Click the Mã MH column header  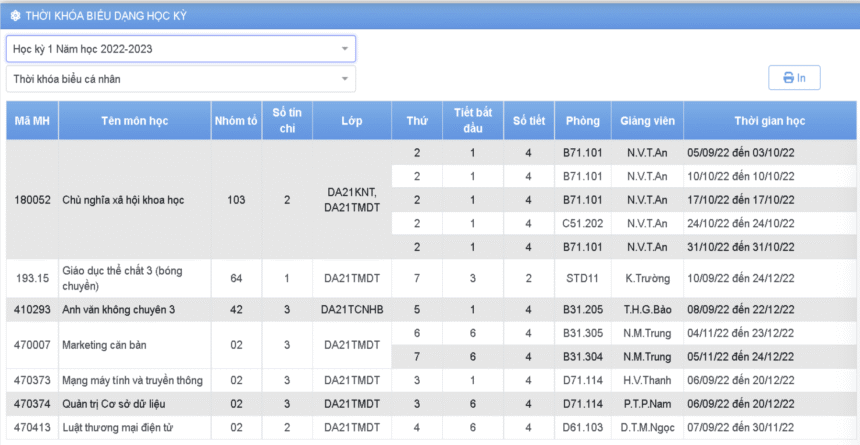[32, 121]
